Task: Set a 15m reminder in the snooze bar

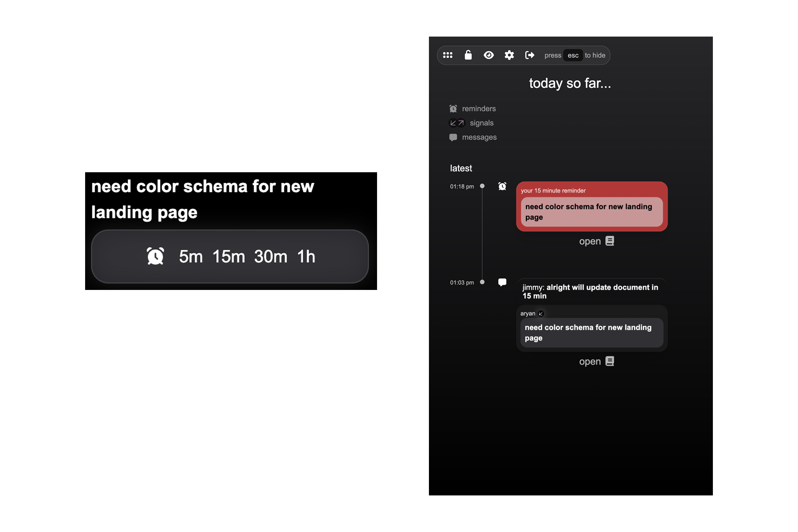Action: coord(228,256)
